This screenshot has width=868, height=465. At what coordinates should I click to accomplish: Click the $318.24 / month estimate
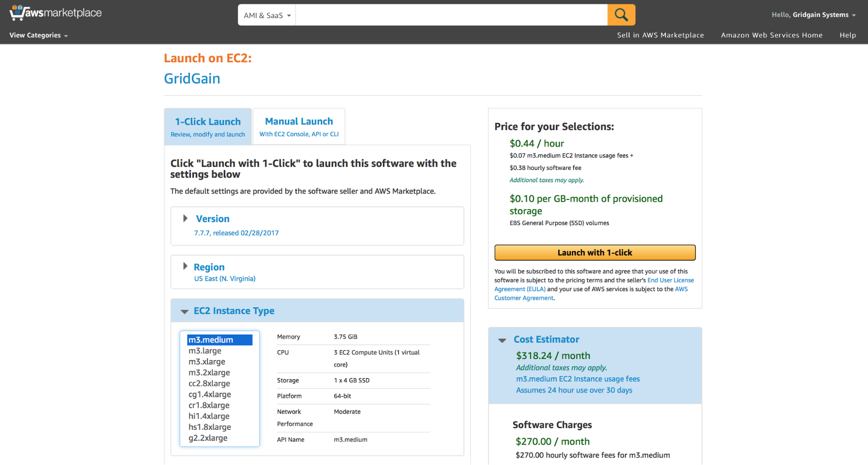click(x=553, y=355)
